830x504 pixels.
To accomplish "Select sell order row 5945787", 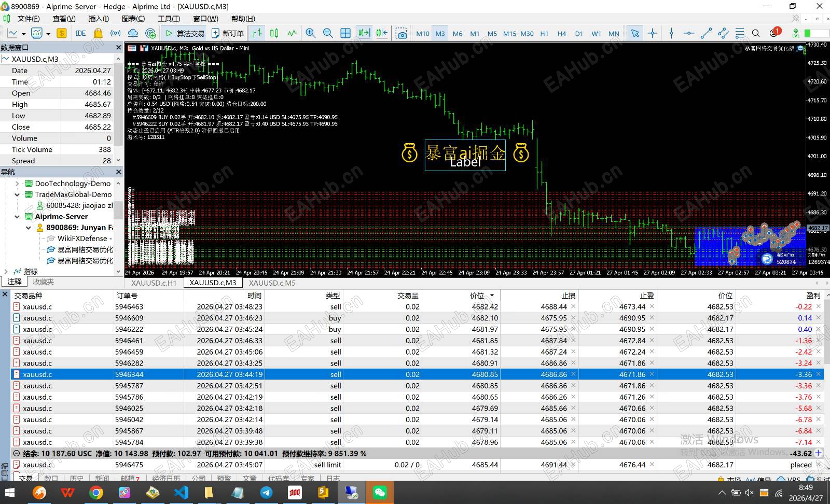I will pos(417,386).
